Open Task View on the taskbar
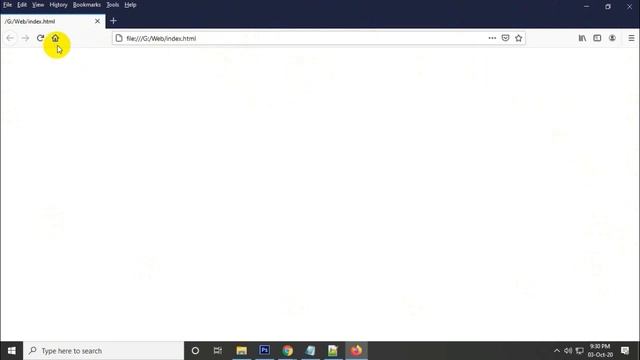The height and width of the screenshot is (360, 640). point(218,351)
